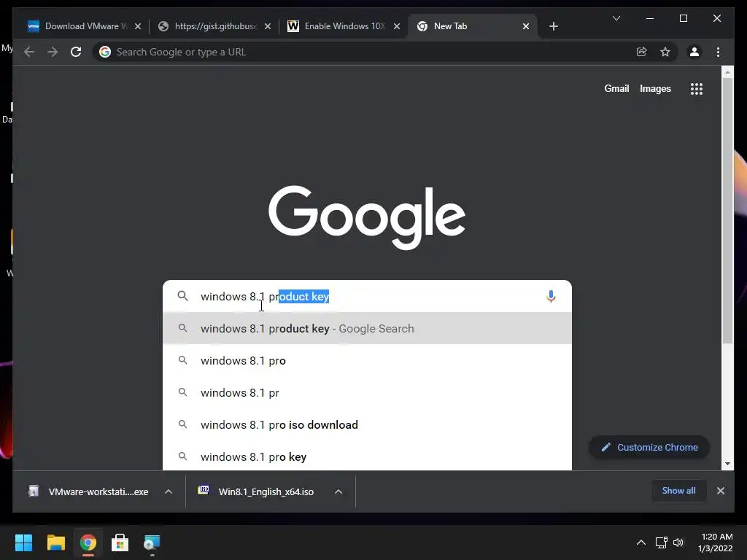Open the Windows Start menu

point(23,542)
